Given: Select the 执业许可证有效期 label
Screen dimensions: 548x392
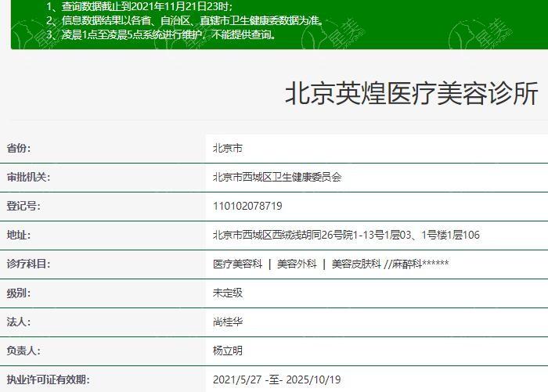Looking at the screenshot, I should [x=48, y=379].
